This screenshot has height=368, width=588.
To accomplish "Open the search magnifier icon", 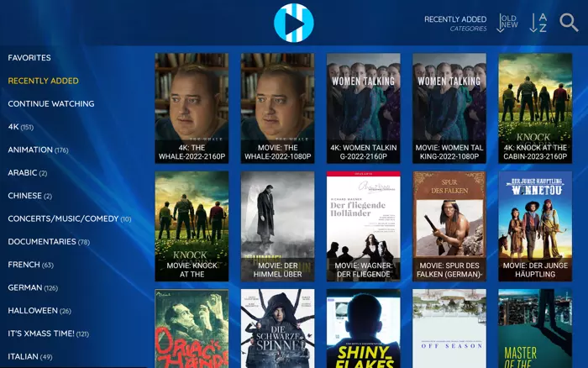I will coord(569,23).
